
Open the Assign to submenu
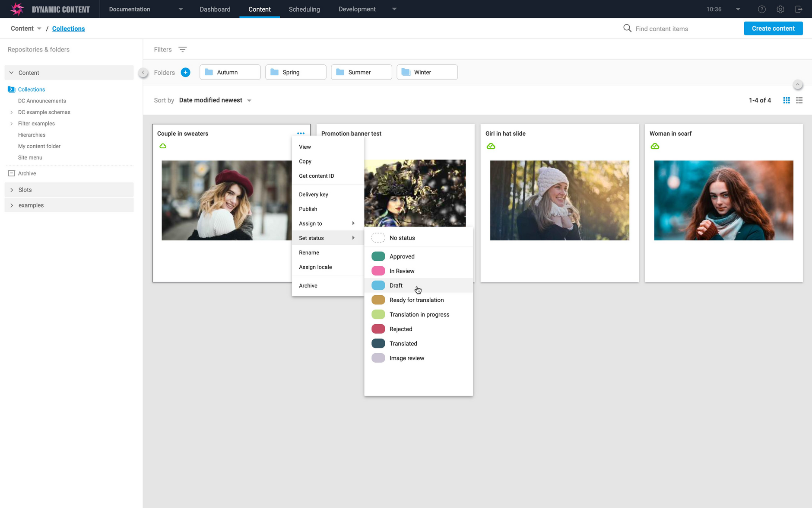[x=328, y=224]
